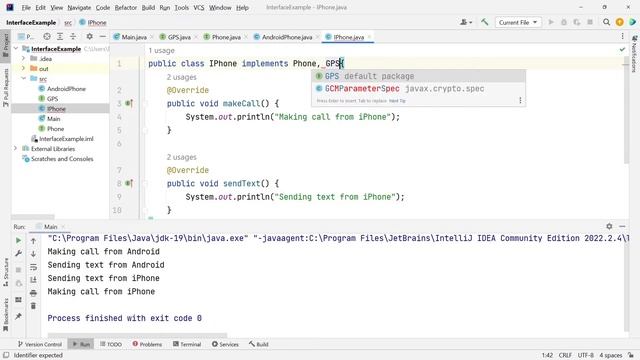Click the Search Everywhere magnifier icon
This screenshot has width=640, height=360.
[607, 22]
